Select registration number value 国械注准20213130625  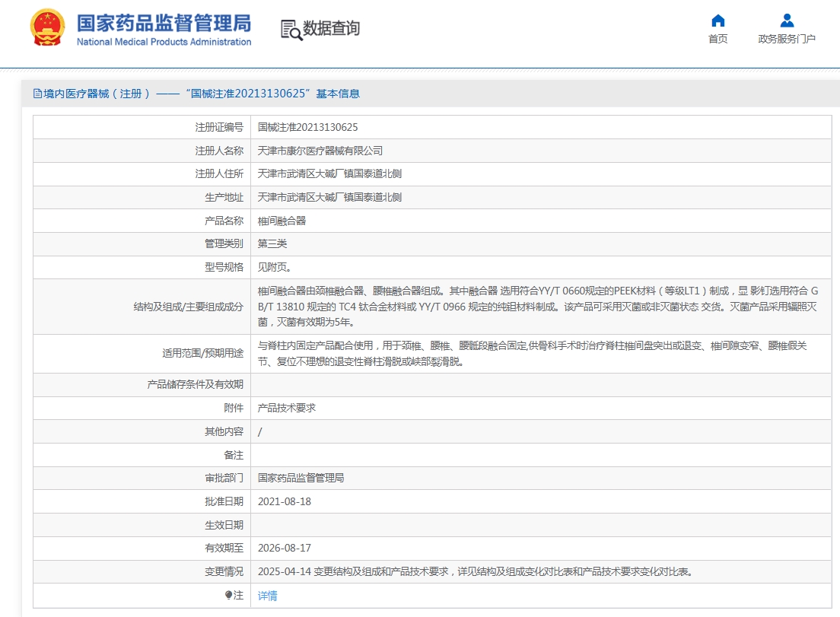[x=308, y=128]
